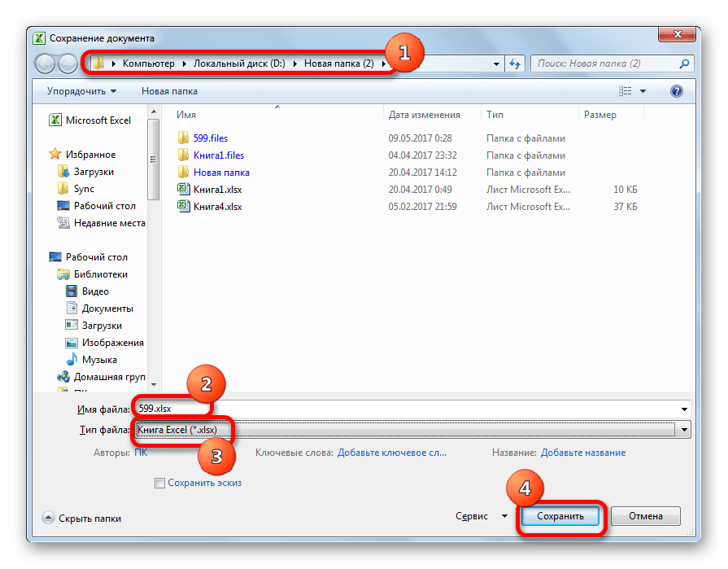This screenshot has height=569, width=728.
Task: Click the 599.files folder icon
Action: click(x=183, y=138)
